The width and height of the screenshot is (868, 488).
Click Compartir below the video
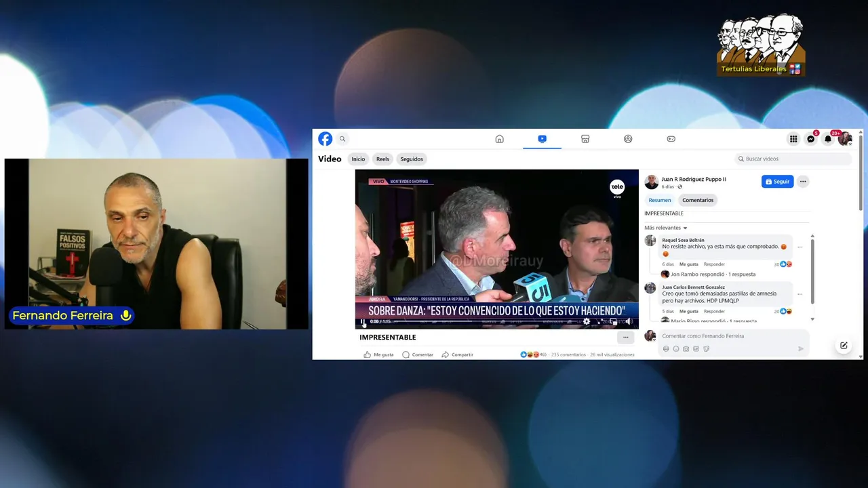(457, 354)
